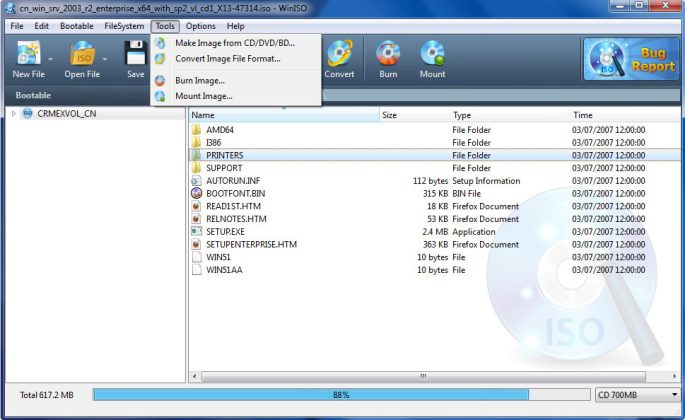Open the Bootable menu

(x=77, y=26)
